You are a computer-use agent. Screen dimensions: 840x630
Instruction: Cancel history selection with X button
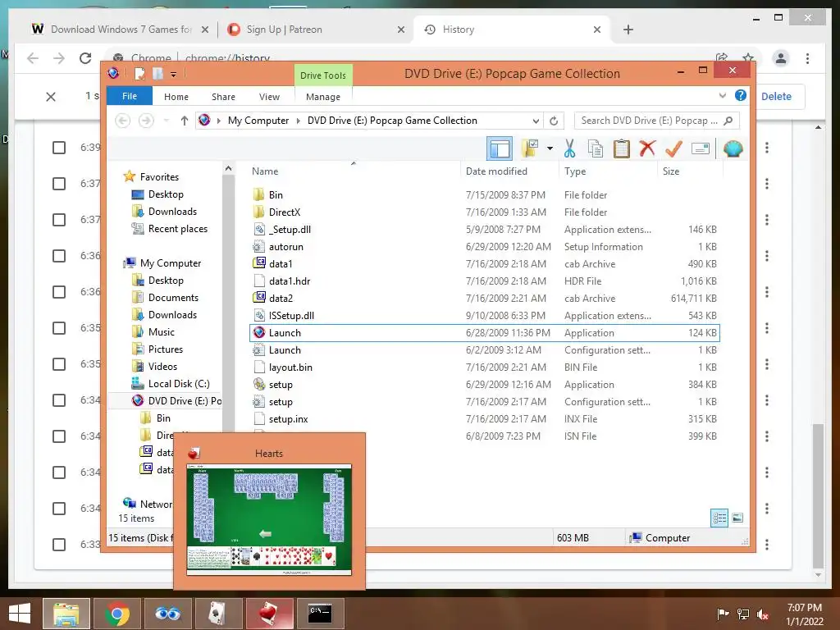pos(50,97)
